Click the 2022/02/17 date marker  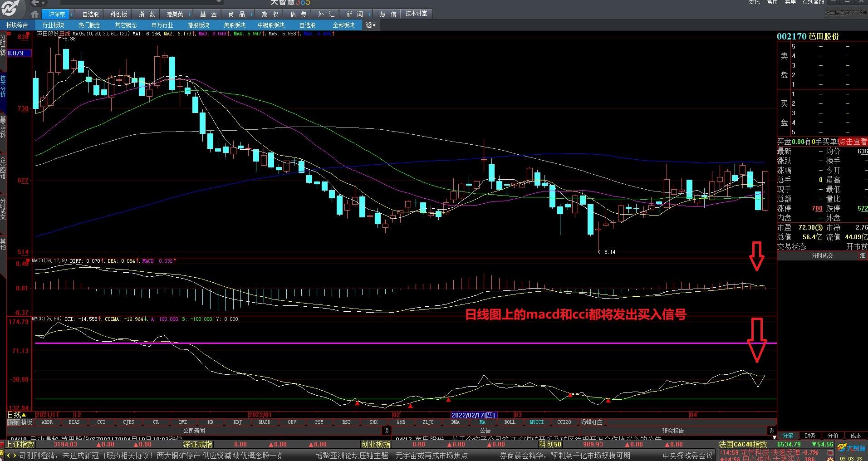[x=474, y=415]
